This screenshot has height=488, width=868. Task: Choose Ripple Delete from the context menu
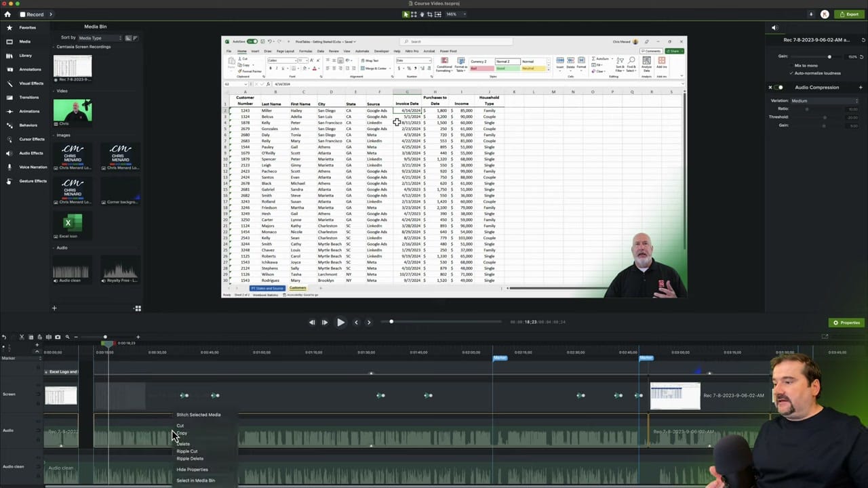(190, 459)
